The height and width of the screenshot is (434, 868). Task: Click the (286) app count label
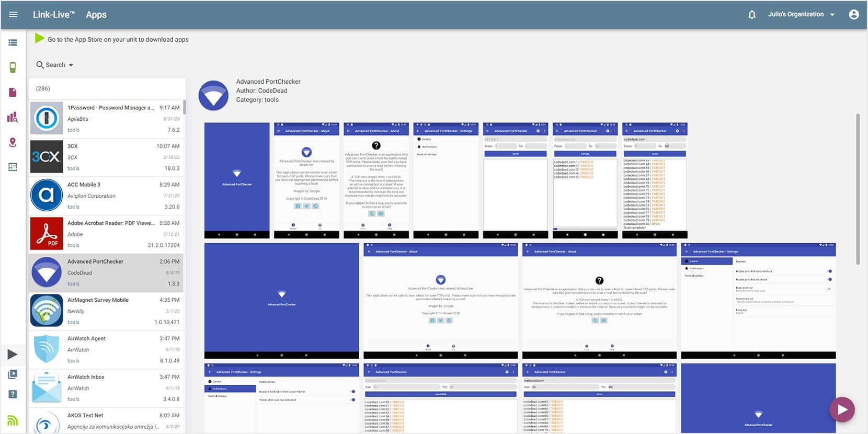tap(43, 88)
